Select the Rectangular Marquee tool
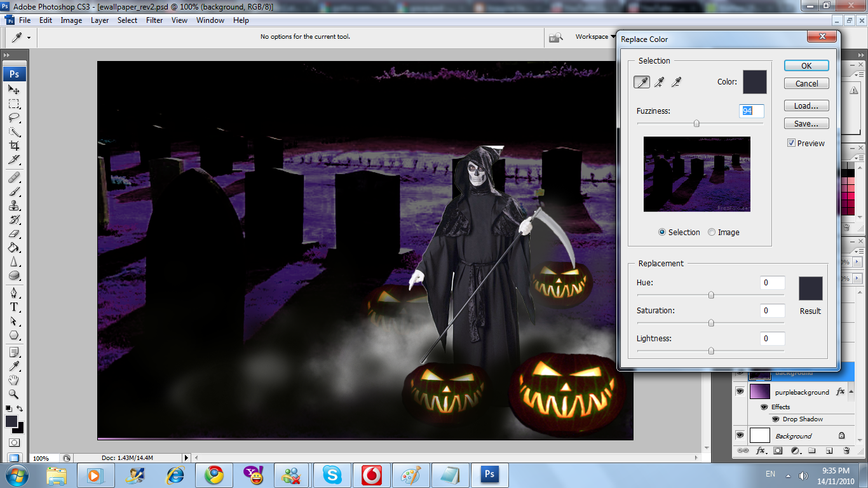 14,104
